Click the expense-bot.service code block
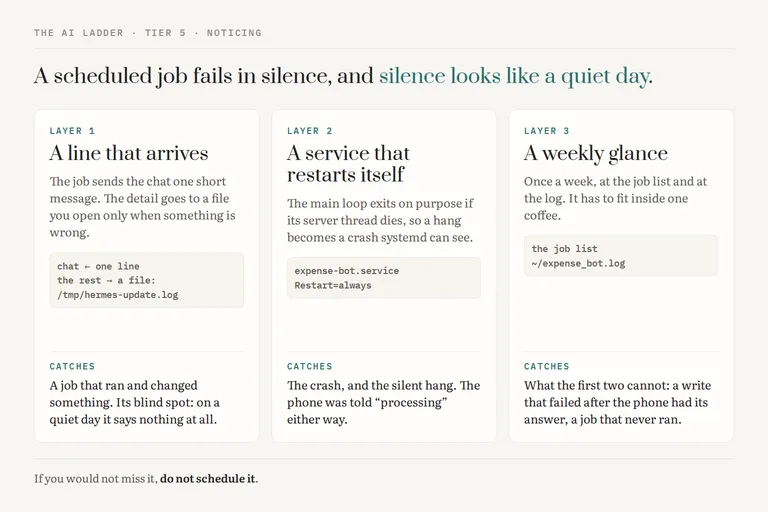The image size is (768, 512). [x=384, y=278]
